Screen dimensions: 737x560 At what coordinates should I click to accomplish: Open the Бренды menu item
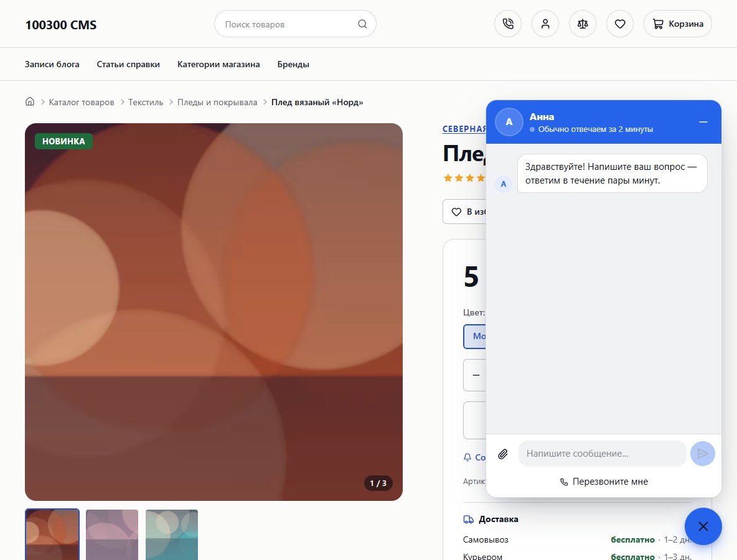(293, 64)
